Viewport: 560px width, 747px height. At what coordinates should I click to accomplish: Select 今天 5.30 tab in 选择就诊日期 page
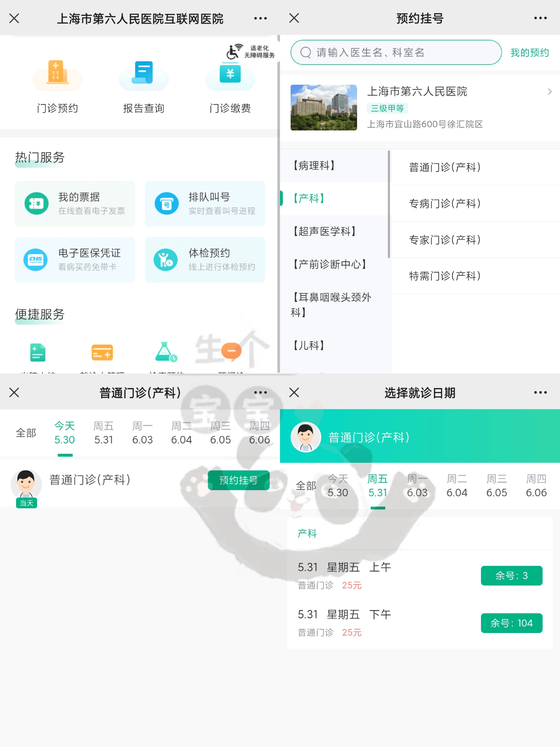(x=338, y=486)
